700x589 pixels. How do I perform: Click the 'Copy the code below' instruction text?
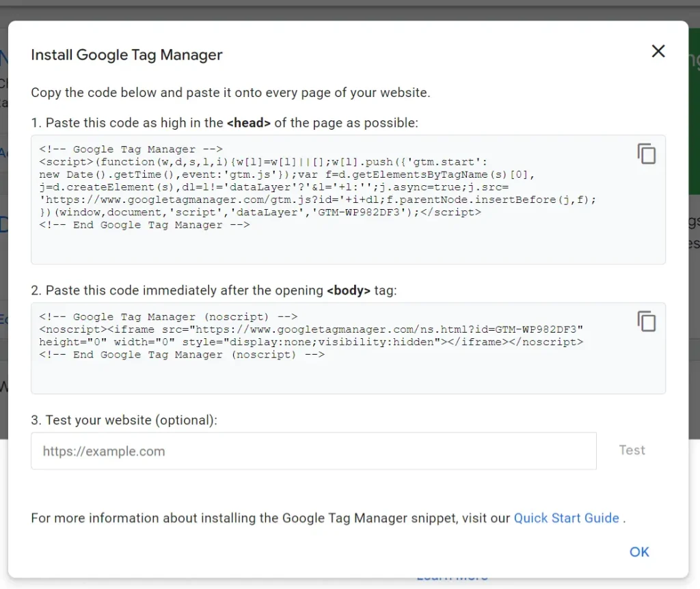click(230, 92)
